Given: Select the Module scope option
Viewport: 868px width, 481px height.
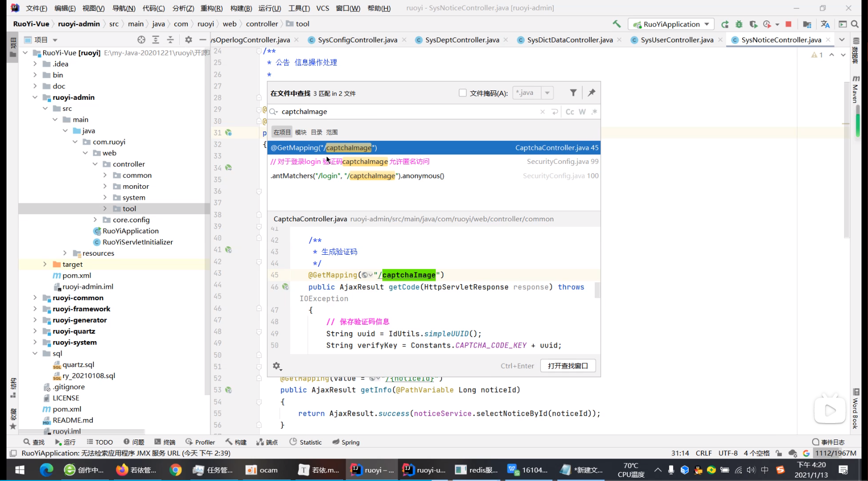Looking at the screenshot, I should [x=301, y=132].
